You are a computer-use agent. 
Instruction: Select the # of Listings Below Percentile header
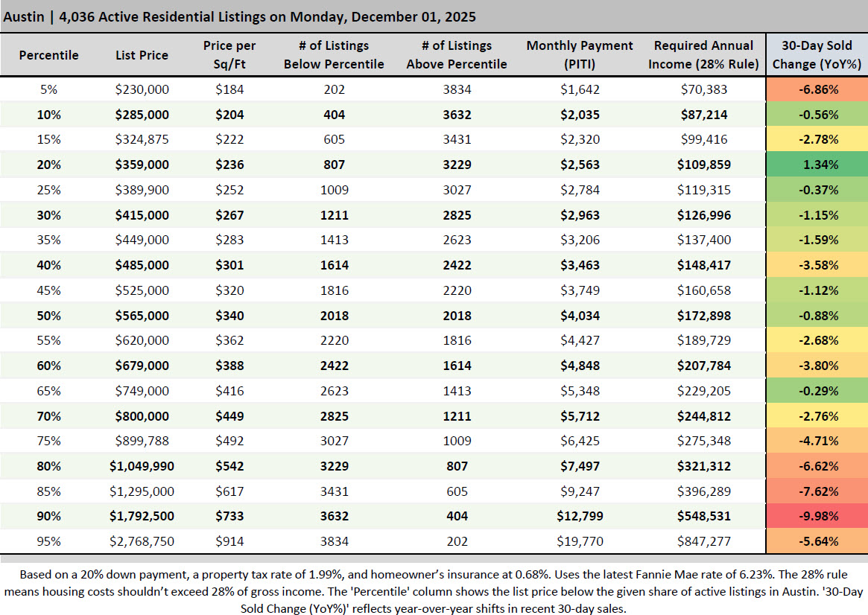[x=333, y=55]
